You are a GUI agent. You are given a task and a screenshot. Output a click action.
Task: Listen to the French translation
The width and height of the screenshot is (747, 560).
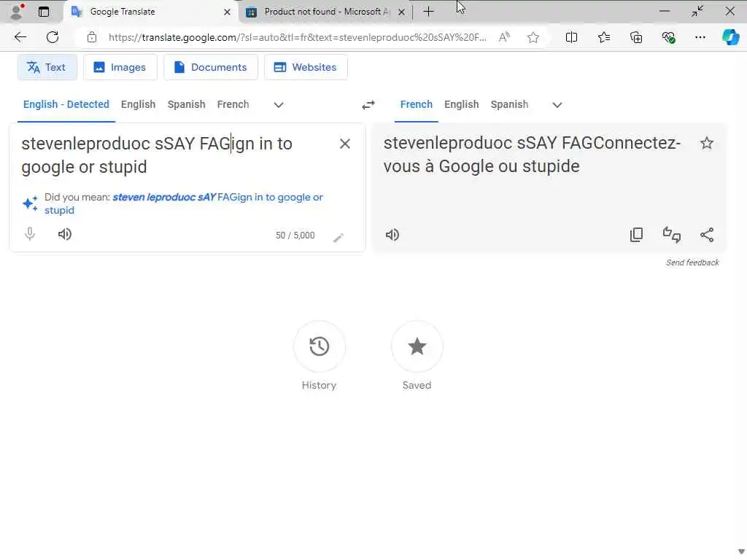click(392, 235)
